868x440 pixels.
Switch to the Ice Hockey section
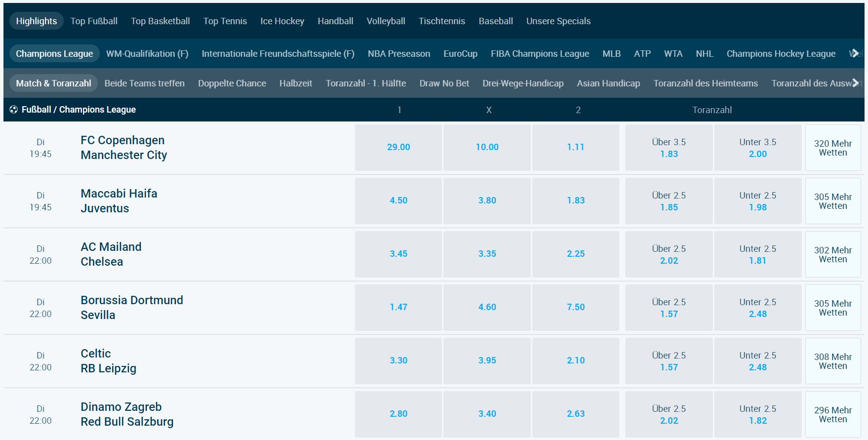[x=282, y=21]
